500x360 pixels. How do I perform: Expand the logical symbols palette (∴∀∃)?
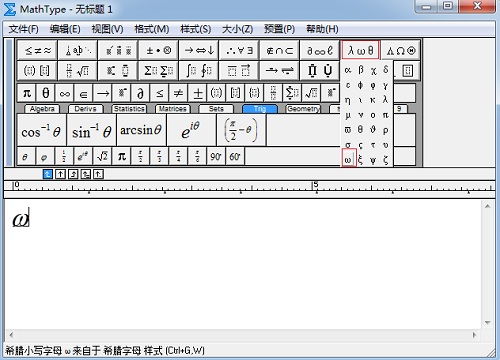239,50
